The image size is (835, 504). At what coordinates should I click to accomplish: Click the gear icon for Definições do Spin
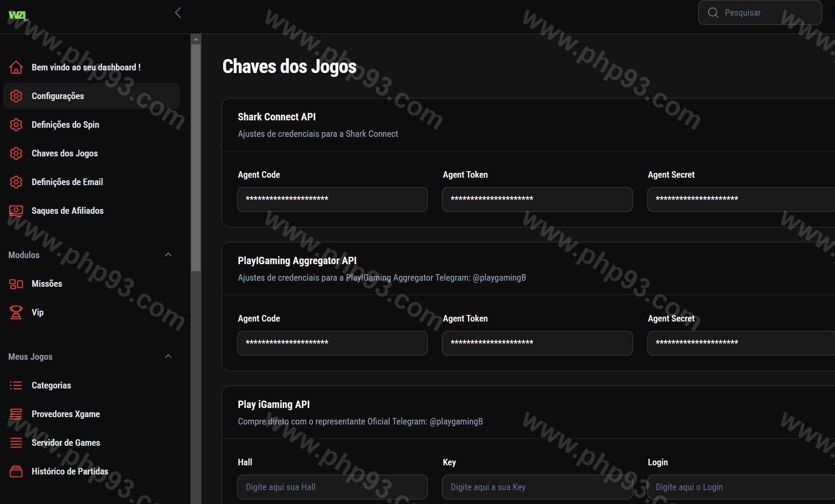[x=16, y=125]
